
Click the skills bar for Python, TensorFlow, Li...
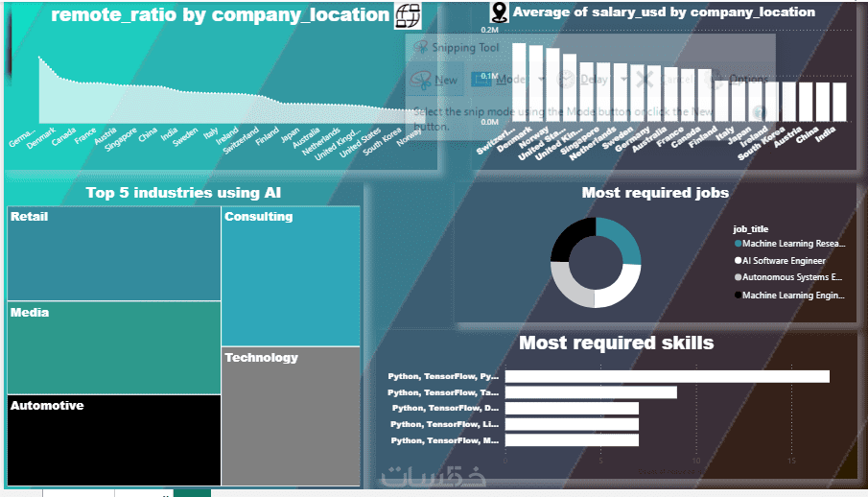click(x=572, y=424)
